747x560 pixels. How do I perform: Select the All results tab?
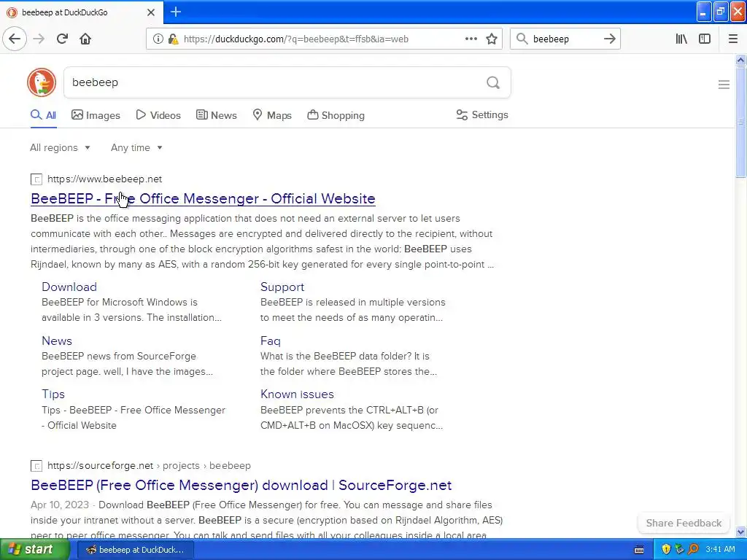tap(43, 115)
